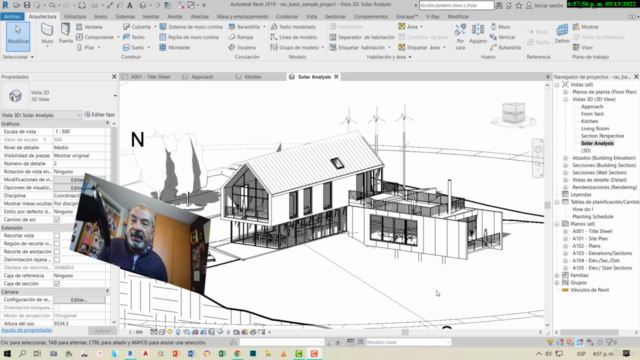Toggle the Caja de sección checkbox
Viewport: 640px width, 360px height.
point(57,284)
